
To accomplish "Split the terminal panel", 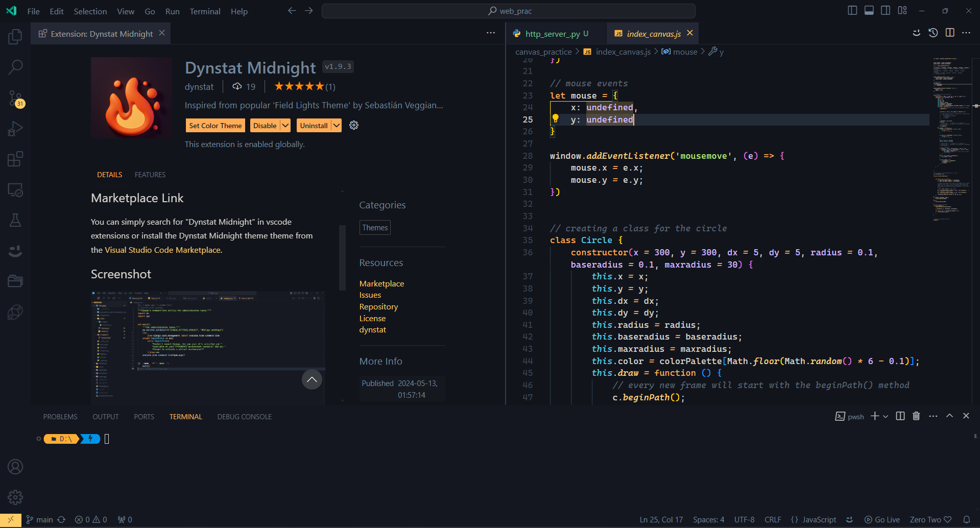I will (x=900, y=416).
